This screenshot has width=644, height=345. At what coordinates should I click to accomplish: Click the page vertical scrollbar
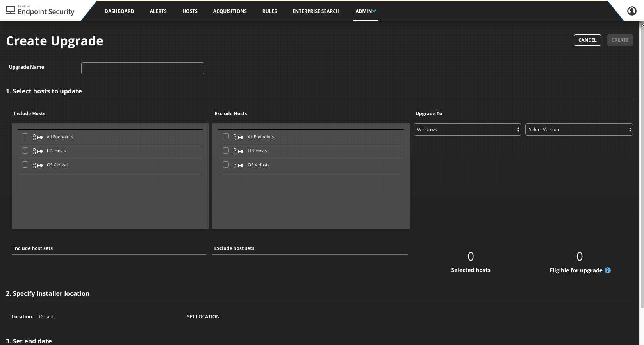tap(642, 164)
